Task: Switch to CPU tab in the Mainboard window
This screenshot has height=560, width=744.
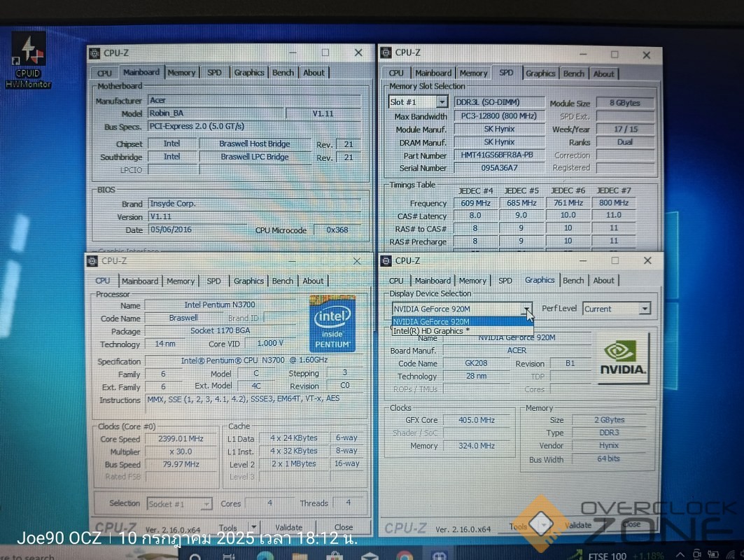Action: (104, 73)
